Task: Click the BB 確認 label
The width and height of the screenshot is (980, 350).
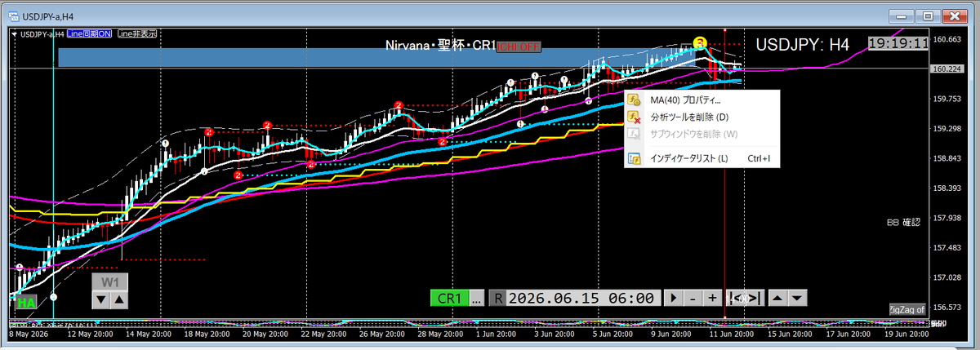Action: [x=903, y=222]
